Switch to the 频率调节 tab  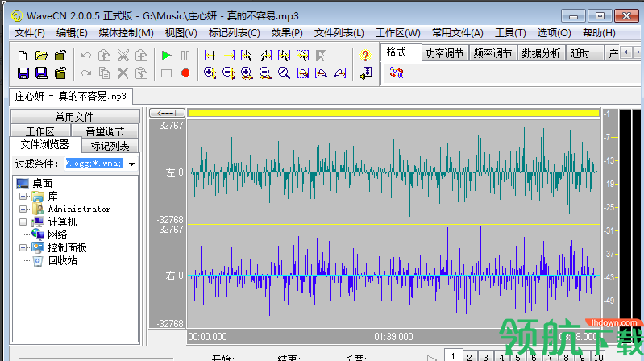[x=492, y=53]
